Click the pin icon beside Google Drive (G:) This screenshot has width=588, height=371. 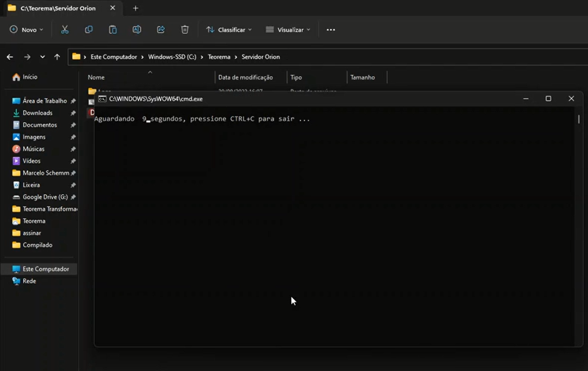pyautogui.click(x=73, y=197)
